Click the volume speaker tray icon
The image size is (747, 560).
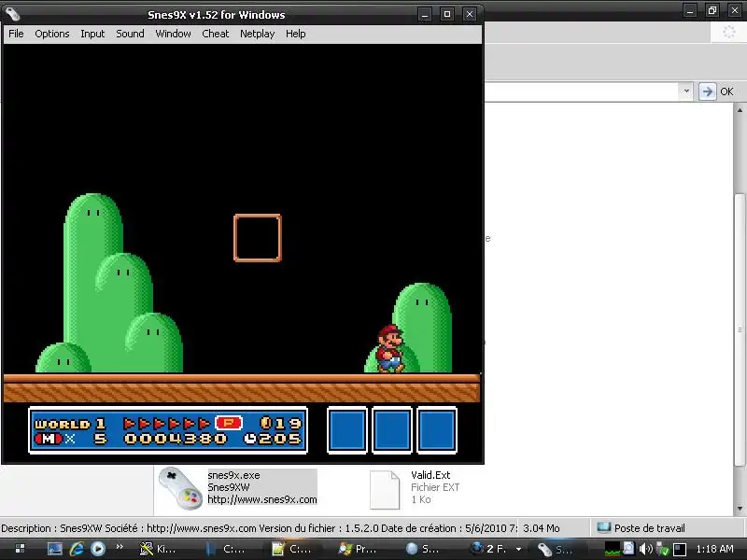(x=645, y=549)
